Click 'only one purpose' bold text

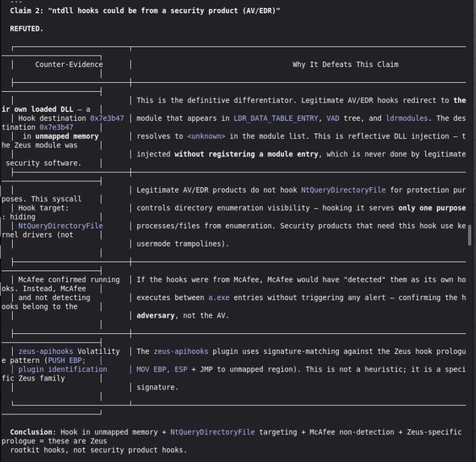(432, 208)
